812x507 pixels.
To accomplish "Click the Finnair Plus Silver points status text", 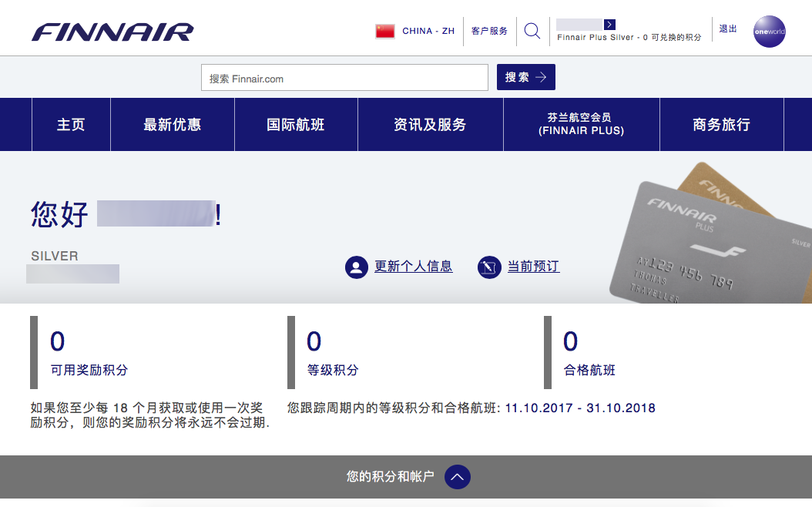I will tap(629, 37).
